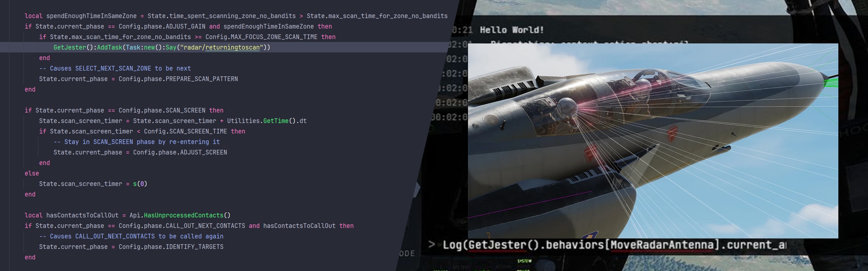Click comment "Causes CALL_OUT_NEXT_CONTACTS to be called again"
Viewport: 868px width, 271px height.
tap(131, 236)
